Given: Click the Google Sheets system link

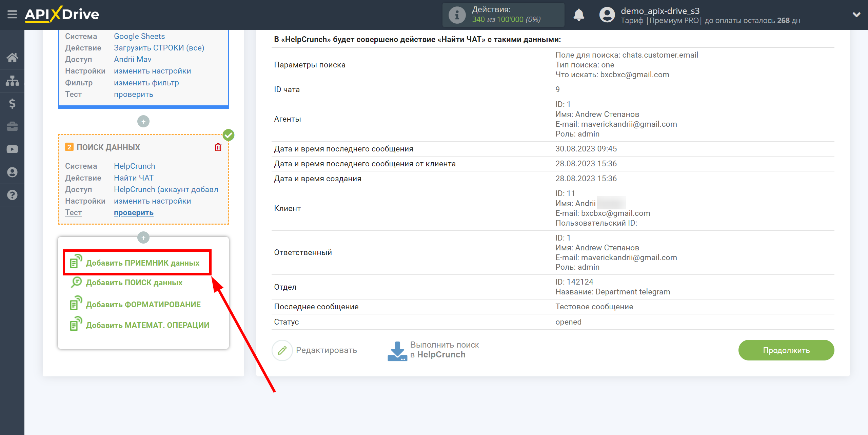Looking at the screenshot, I should point(139,36).
